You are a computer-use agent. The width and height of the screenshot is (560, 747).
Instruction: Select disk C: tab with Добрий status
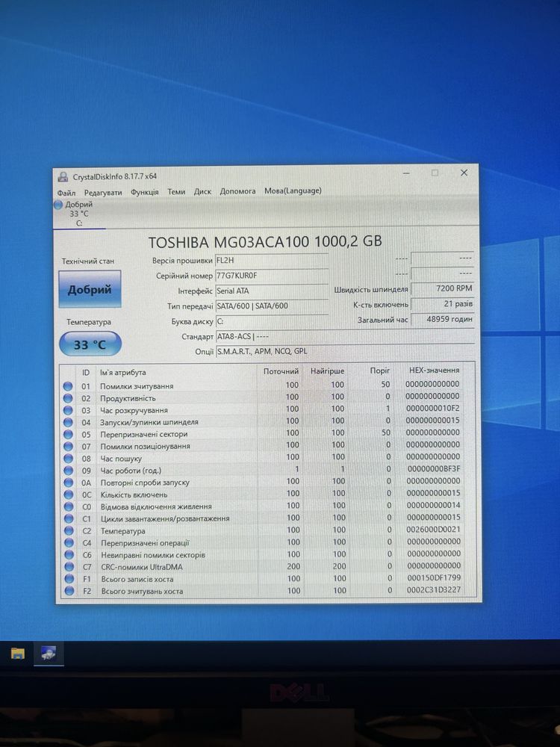tap(78, 214)
